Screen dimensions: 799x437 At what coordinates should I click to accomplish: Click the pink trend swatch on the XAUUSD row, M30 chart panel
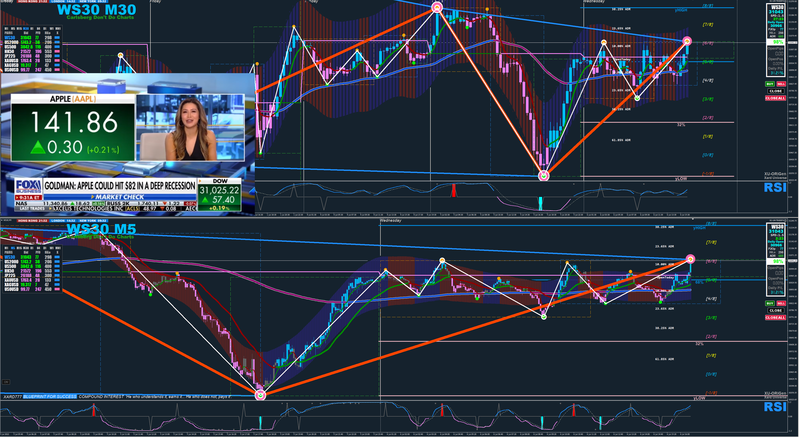click(x=57, y=61)
